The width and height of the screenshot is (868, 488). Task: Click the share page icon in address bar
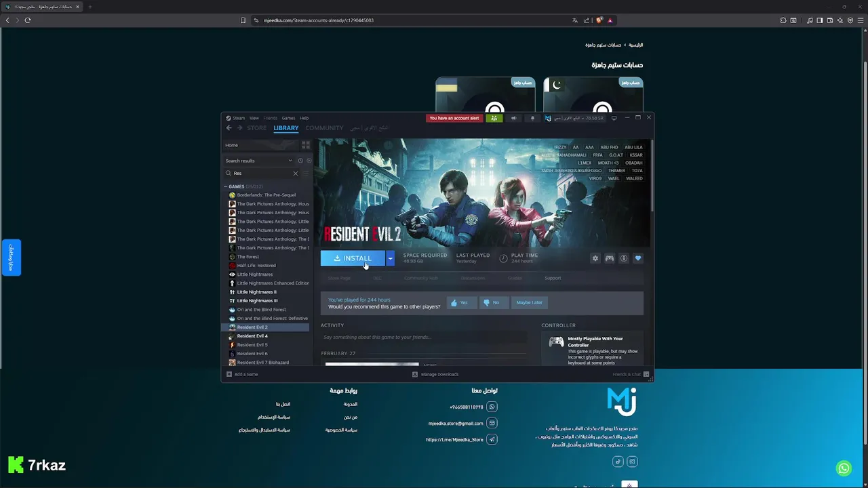pos(587,20)
